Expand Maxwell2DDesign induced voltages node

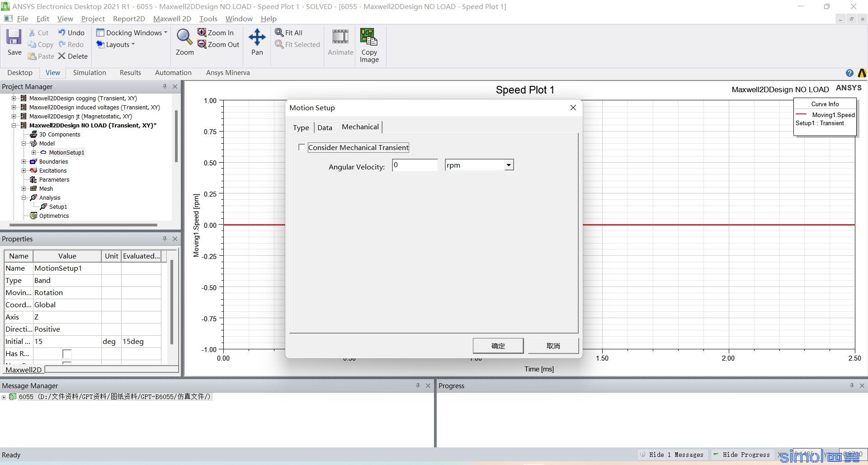(x=14, y=107)
